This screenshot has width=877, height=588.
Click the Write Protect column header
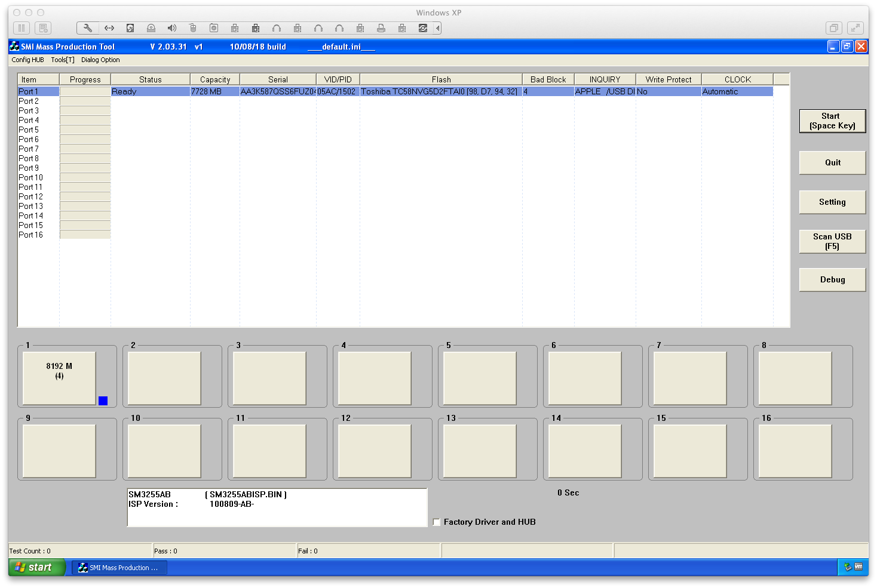[x=669, y=79]
